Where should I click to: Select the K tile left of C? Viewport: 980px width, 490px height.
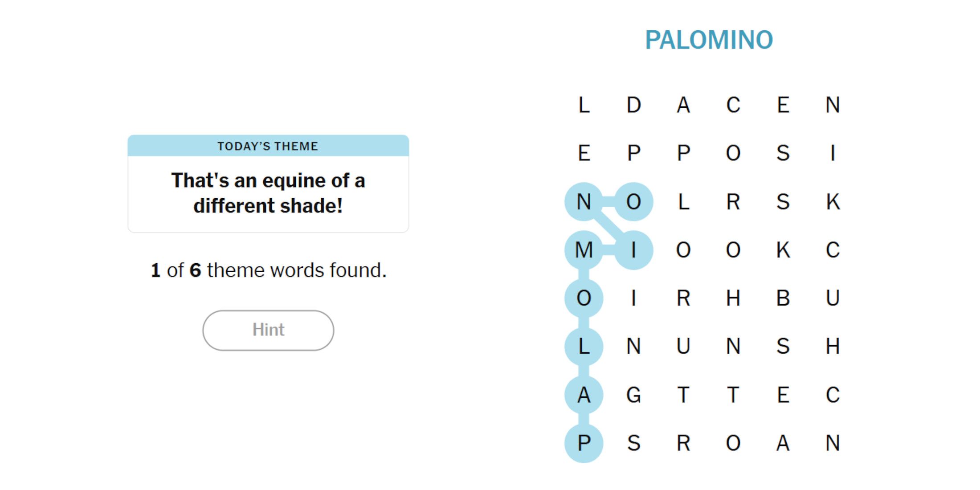783,250
